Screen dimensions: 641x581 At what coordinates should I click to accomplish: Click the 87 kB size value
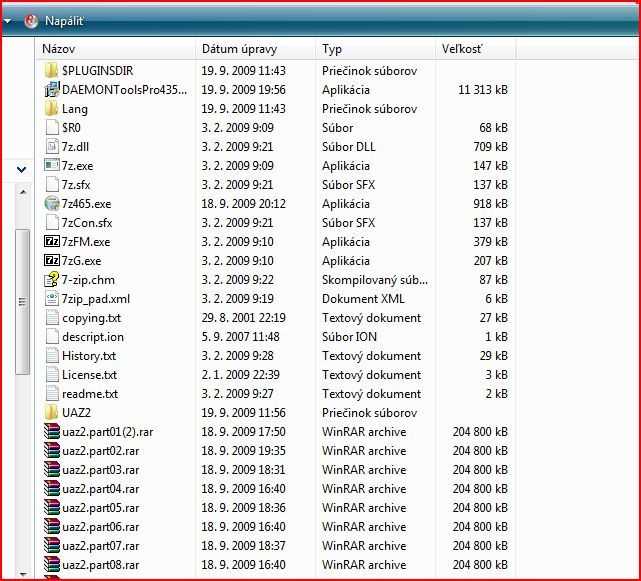tap(493, 280)
